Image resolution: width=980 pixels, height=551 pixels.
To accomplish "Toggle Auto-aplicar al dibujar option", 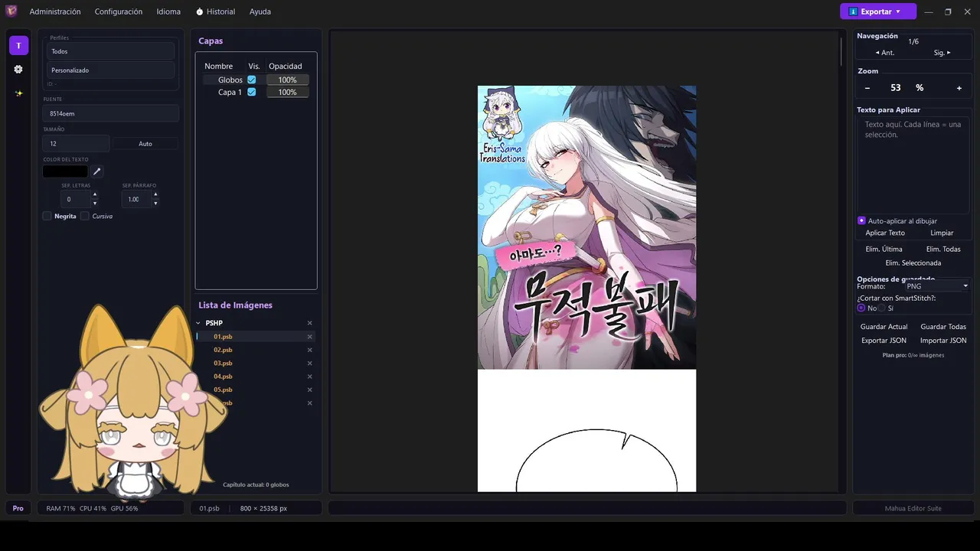I will (x=861, y=220).
